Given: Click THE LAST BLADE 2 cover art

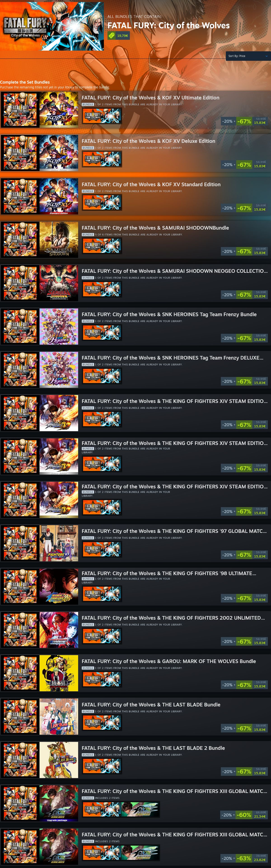Looking at the screenshot, I should (x=58, y=760).
